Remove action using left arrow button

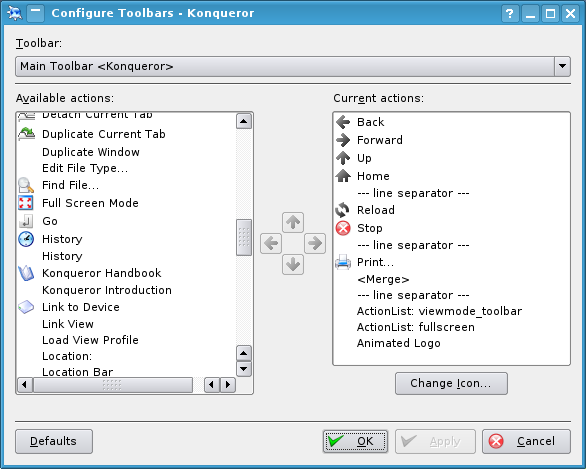[x=271, y=243]
